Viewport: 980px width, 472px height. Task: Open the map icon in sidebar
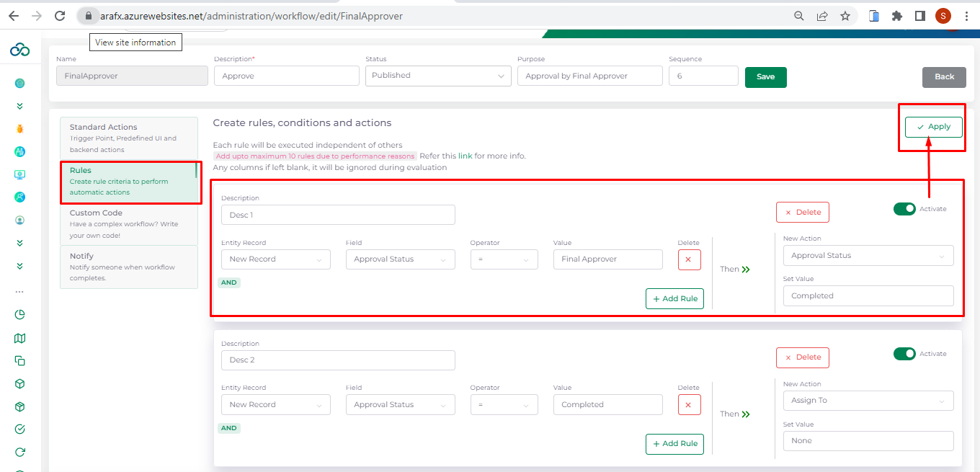tap(19, 338)
